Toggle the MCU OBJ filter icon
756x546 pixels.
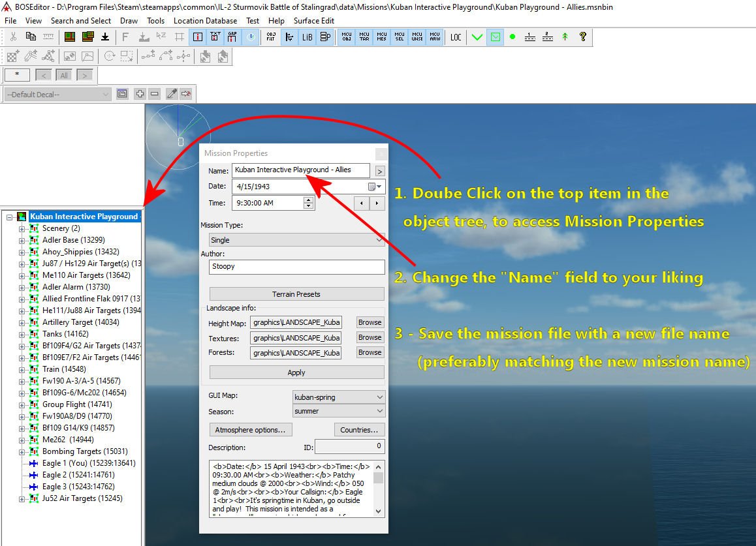[x=346, y=37]
